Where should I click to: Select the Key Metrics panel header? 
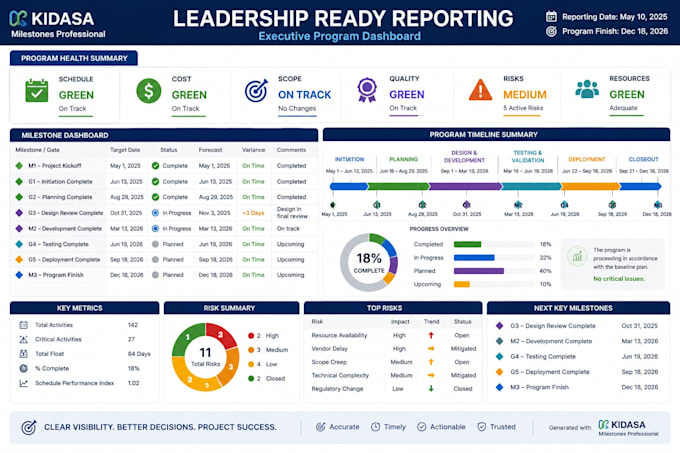click(85, 308)
